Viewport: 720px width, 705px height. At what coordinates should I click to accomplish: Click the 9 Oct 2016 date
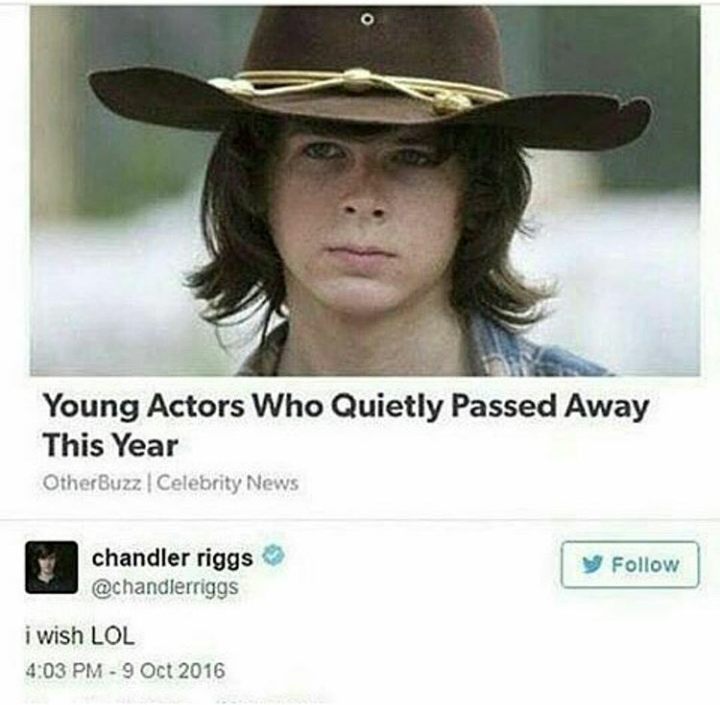[175, 670]
